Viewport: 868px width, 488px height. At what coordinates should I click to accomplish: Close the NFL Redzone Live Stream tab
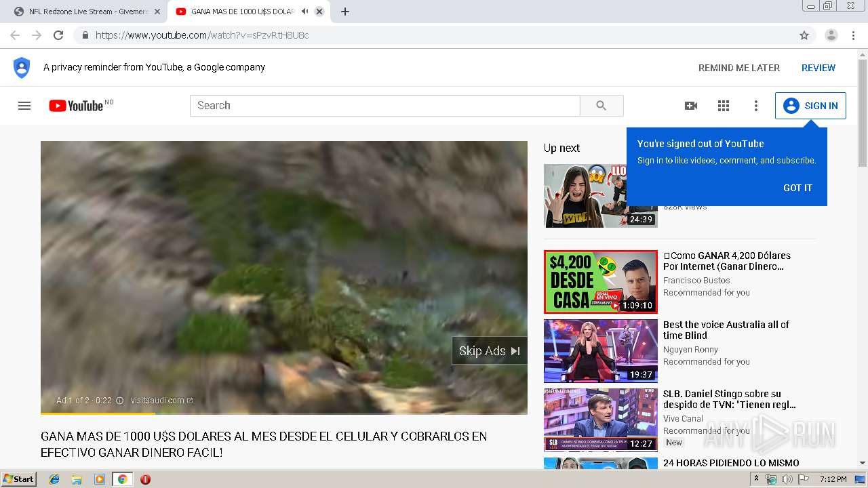pos(157,12)
